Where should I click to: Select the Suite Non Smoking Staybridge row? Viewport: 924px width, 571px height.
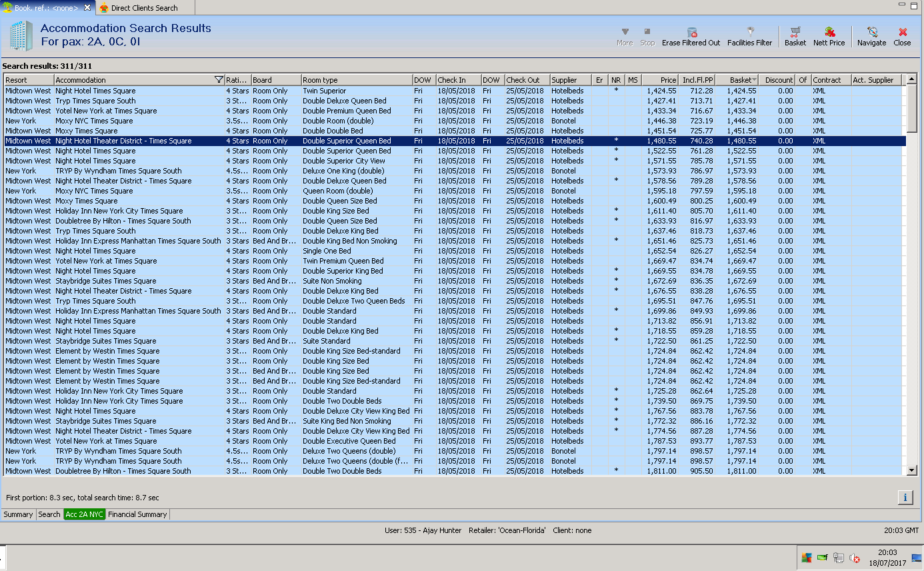tap(455, 281)
